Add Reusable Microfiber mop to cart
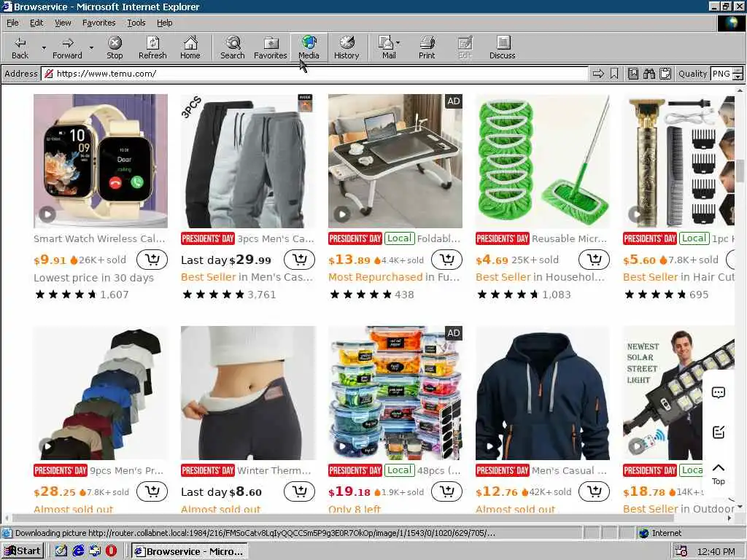The height and width of the screenshot is (560, 747). (594, 260)
